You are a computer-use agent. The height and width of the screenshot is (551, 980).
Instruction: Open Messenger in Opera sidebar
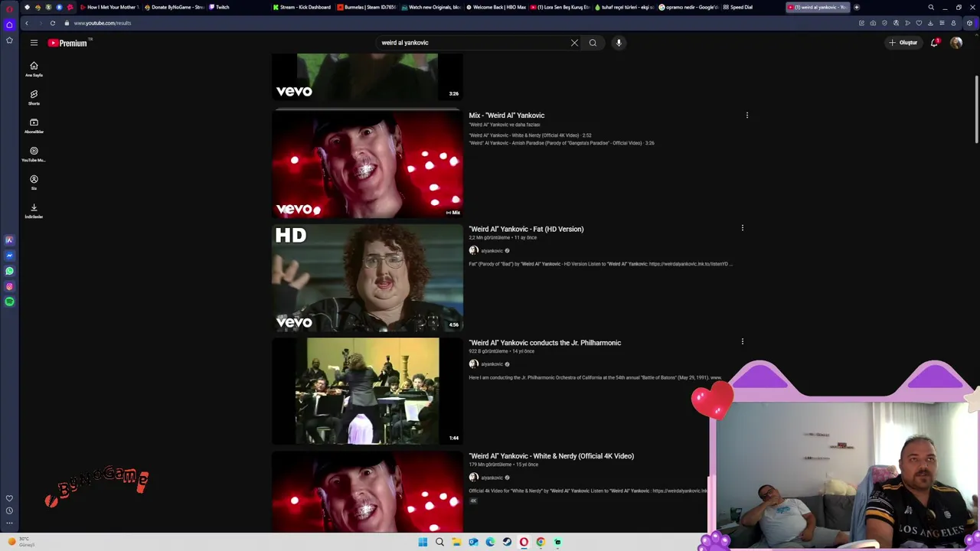pyautogui.click(x=9, y=256)
